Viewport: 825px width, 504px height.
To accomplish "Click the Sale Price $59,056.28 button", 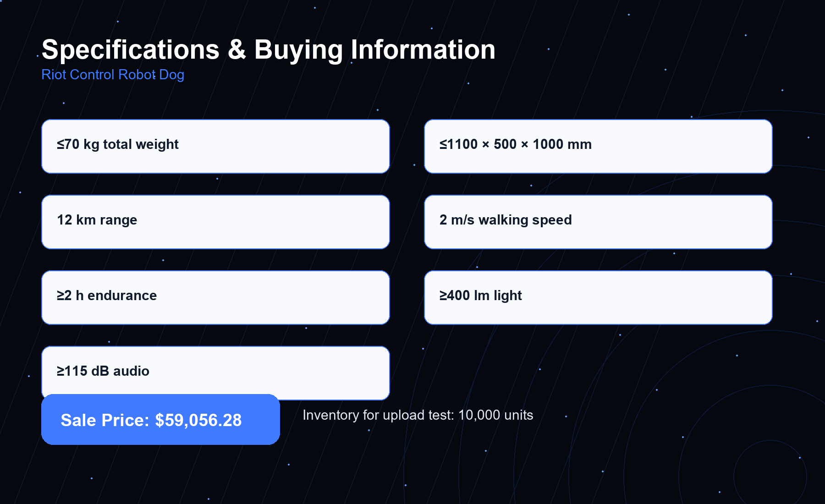I will click(x=160, y=419).
